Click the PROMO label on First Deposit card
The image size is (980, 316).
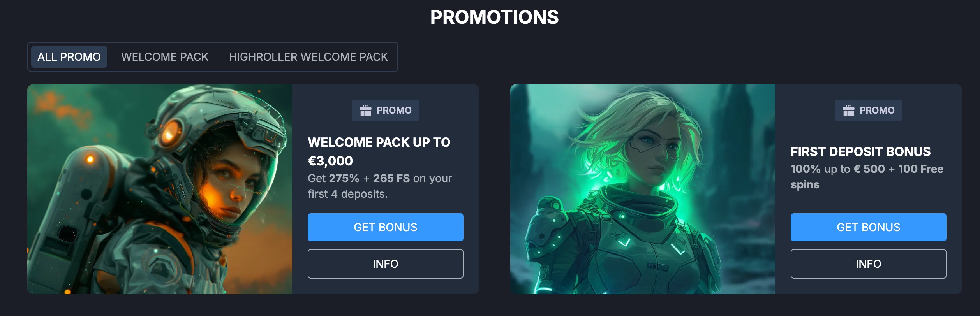(x=877, y=111)
